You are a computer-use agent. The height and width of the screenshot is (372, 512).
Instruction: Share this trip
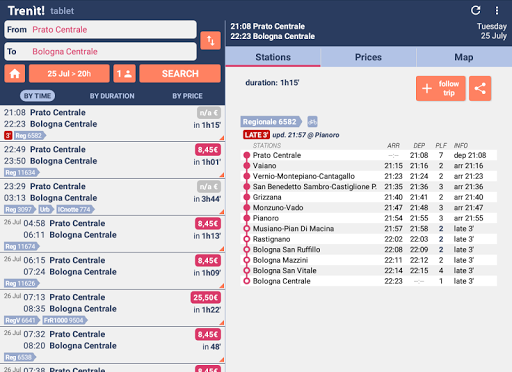[480, 88]
